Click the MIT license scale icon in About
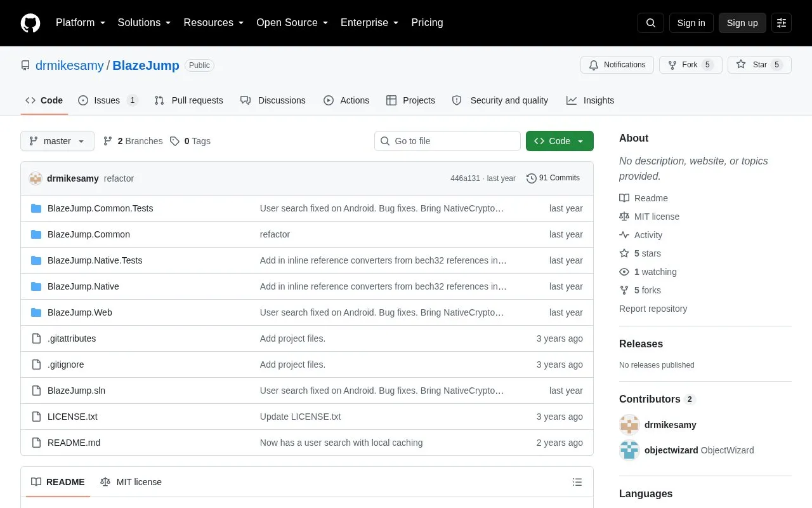The width and height of the screenshot is (812, 508). click(624, 217)
